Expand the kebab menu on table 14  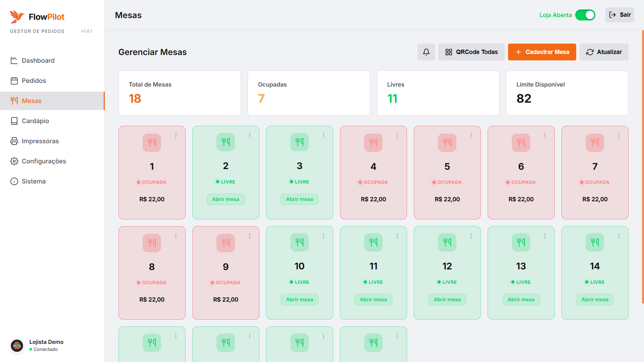tap(619, 236)
